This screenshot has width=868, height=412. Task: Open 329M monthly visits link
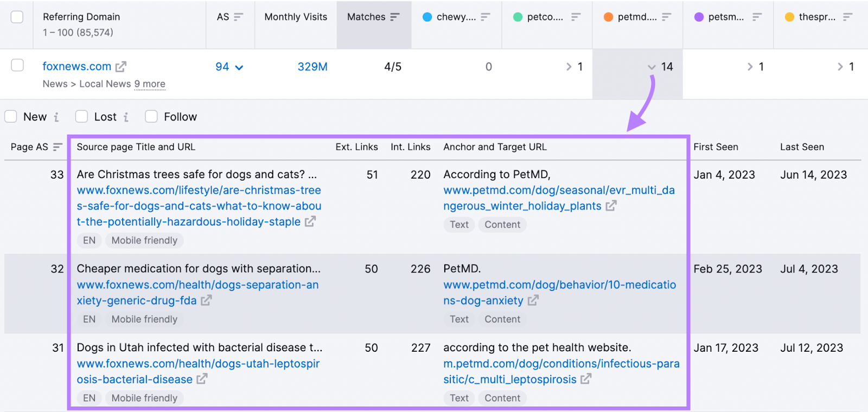(x=312, y=67)
